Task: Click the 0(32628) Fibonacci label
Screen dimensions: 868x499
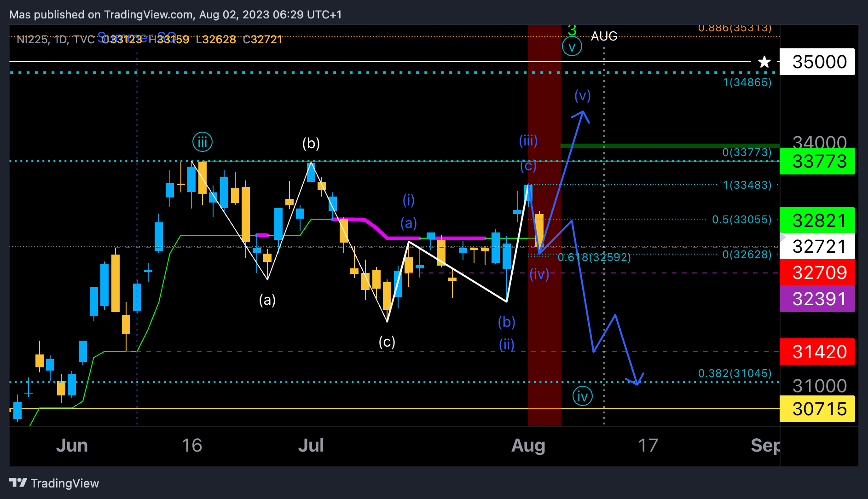Action: (746, 254)
